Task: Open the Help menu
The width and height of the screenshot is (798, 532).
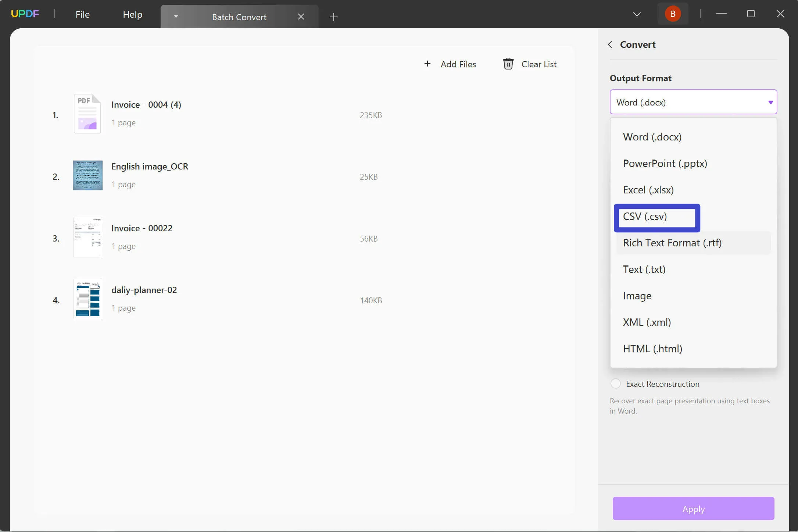Action: (x=132, y=14)
